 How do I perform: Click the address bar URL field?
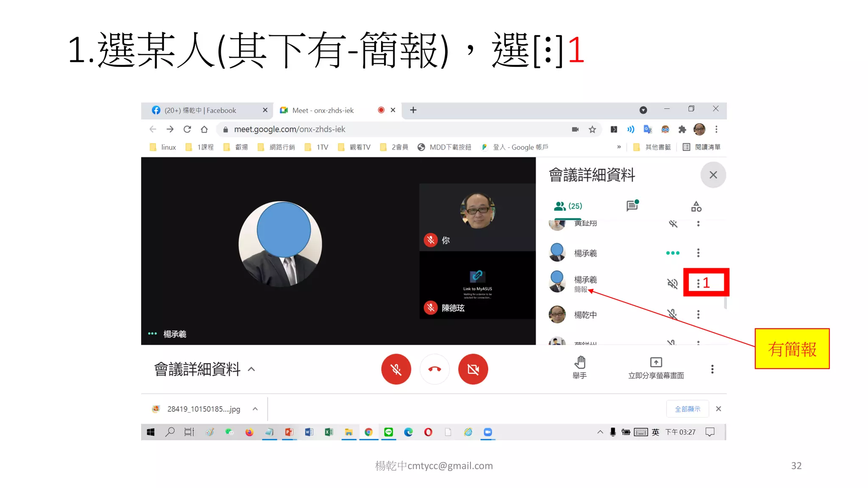394,129
